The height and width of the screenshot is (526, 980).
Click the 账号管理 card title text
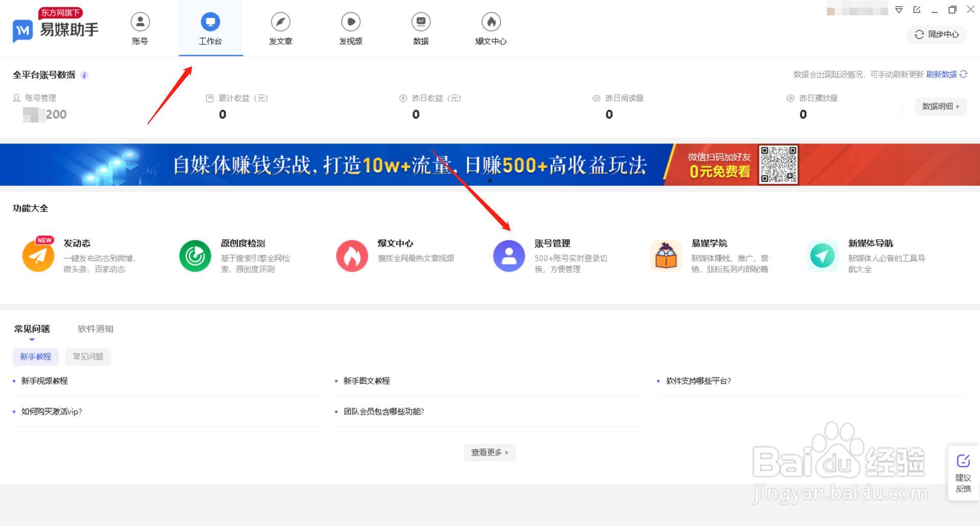coord(552,244)
